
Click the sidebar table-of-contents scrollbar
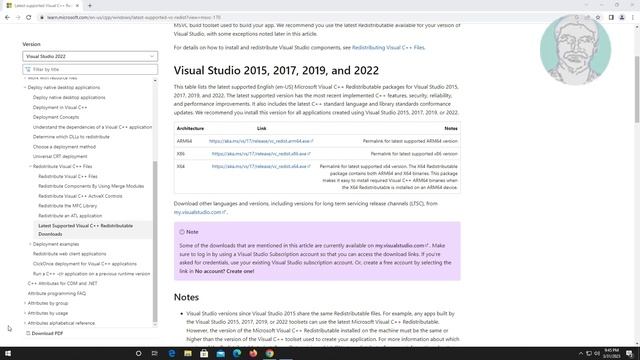[x=155, y=241]
